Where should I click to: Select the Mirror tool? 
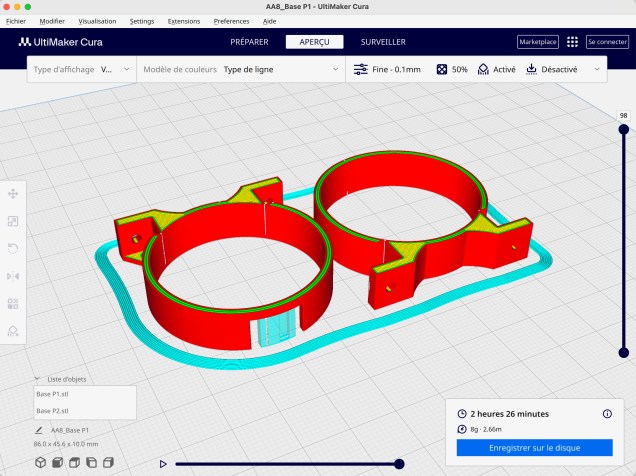point(13,276)
